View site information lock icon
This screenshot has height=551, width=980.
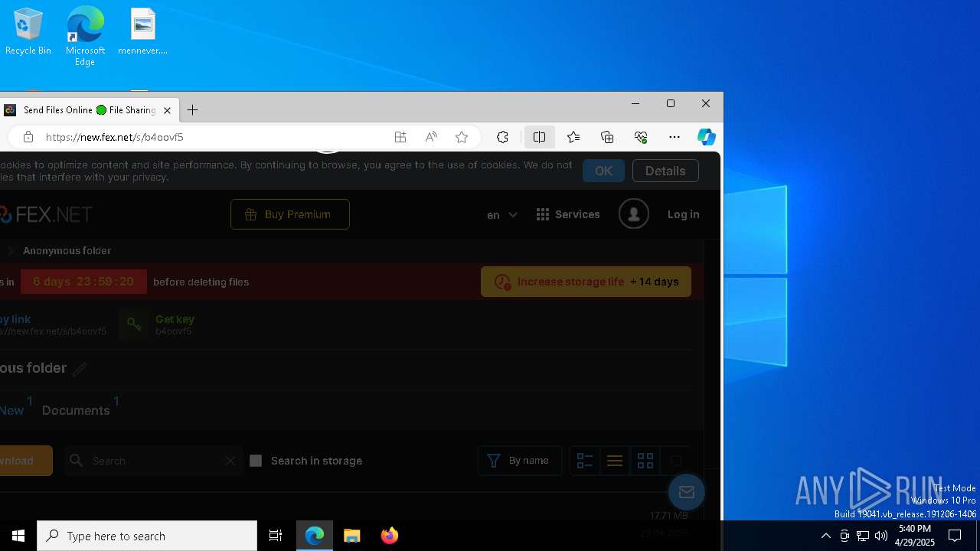click(28, 137)
